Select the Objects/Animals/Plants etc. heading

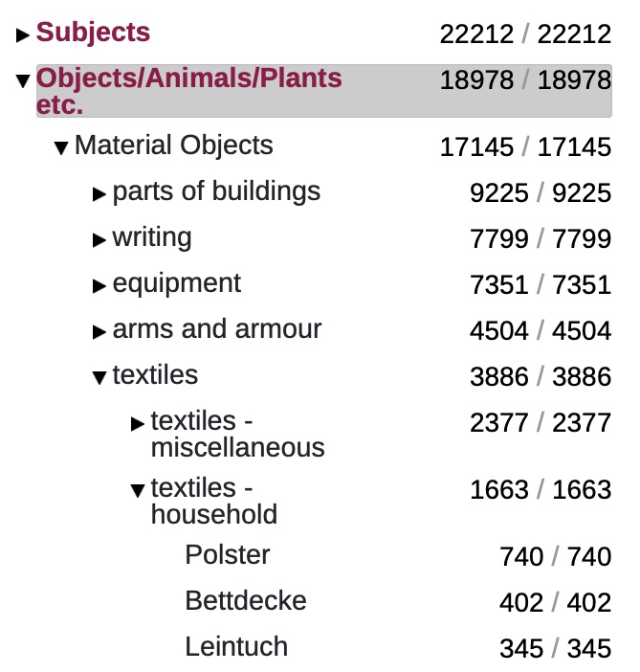(188, 90)
